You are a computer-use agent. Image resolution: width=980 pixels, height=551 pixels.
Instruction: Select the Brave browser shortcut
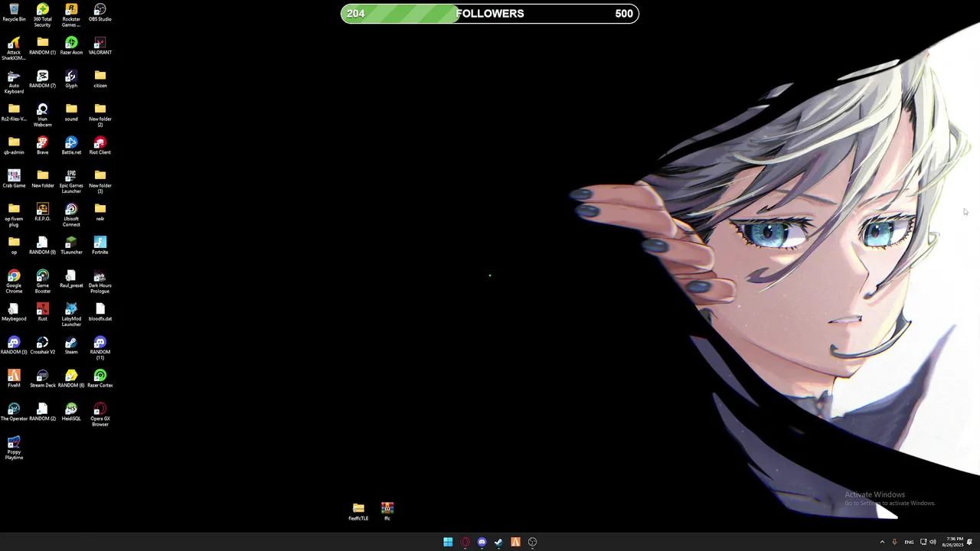[x=42, y=146]
